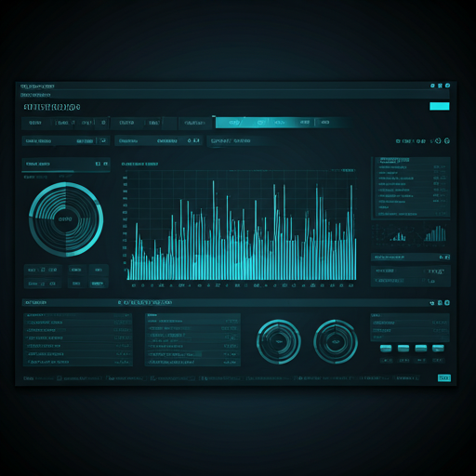Click the small square icon in the dark toolbar row
476x476 pixels.
103,123
